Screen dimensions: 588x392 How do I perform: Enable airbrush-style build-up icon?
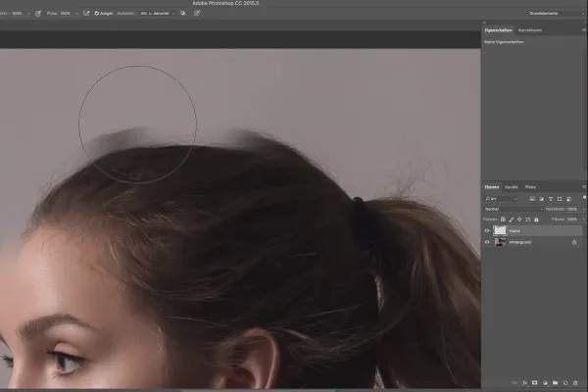[86, 13]
